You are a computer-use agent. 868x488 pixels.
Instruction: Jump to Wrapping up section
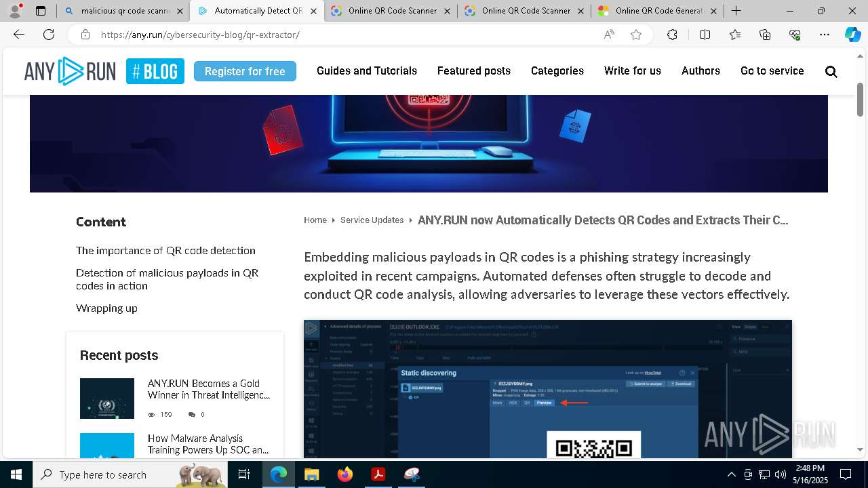[x=106, y=308]
